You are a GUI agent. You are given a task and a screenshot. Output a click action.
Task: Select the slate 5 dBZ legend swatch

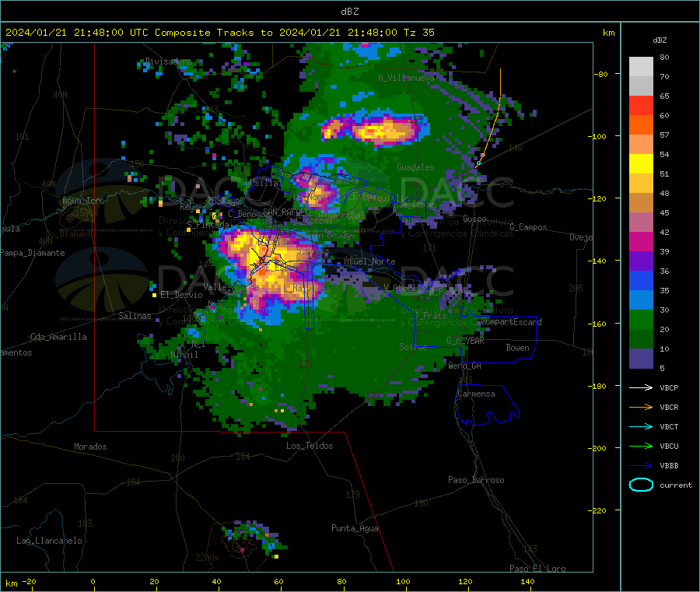click(x=641, y=359)
